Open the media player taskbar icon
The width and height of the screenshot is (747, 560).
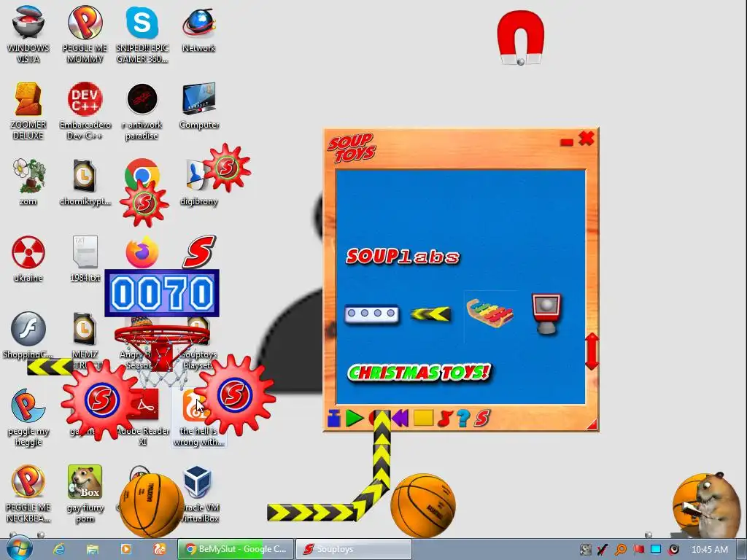coord(126,549)
